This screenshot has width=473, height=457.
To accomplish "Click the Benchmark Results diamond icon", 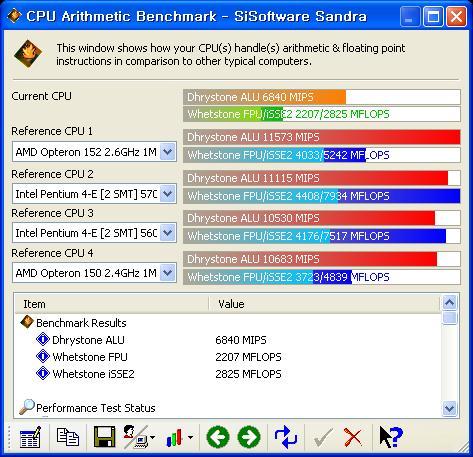I will point(27,322).
